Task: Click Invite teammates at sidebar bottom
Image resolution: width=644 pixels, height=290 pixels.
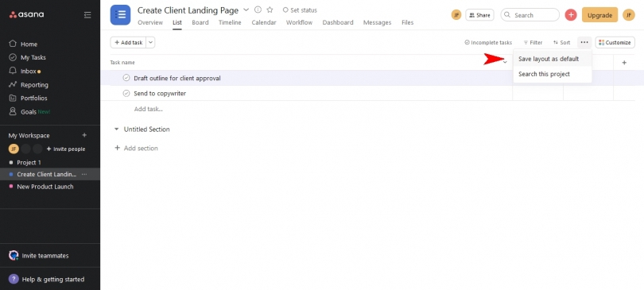Action: (39, 256)
